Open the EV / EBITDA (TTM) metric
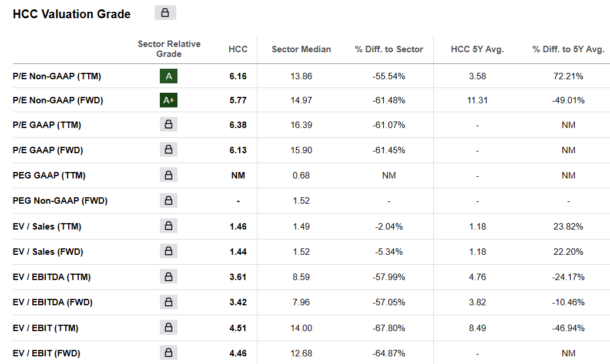Screen dimensions: 610x364 [x=52, y=277]
